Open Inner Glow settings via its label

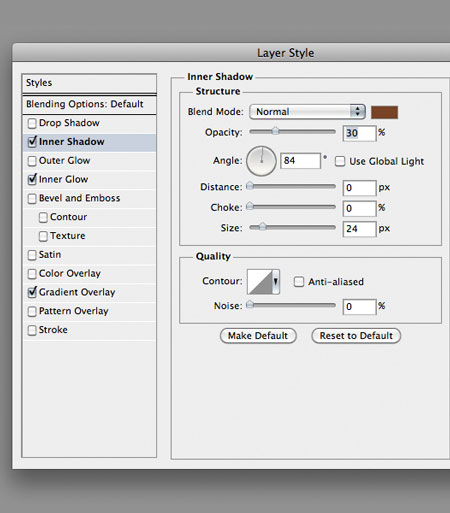tap(64, 179)
